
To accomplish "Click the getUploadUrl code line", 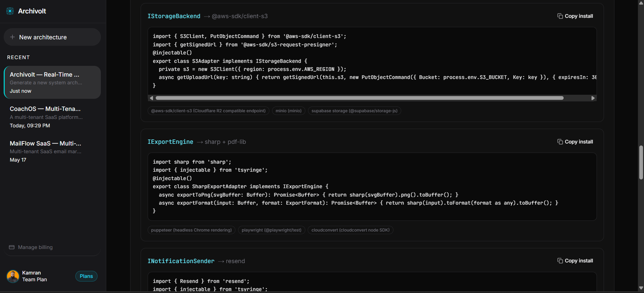I will [x=378, y=77].
